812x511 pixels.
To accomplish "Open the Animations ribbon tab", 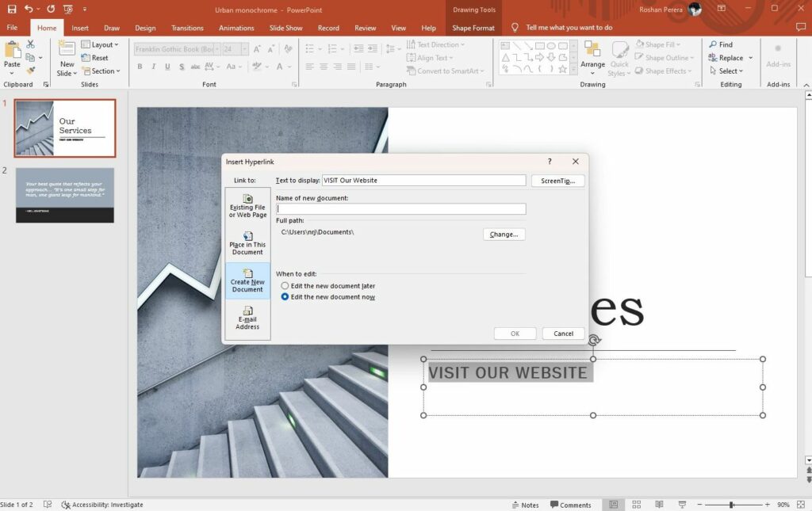I will [x=236, y=27].
